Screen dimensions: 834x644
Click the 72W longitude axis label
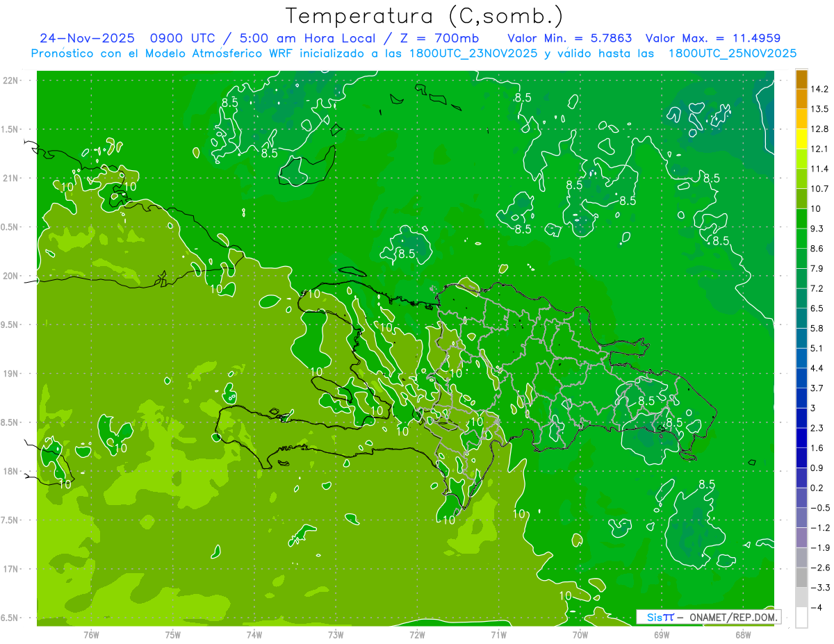(418, 635)
